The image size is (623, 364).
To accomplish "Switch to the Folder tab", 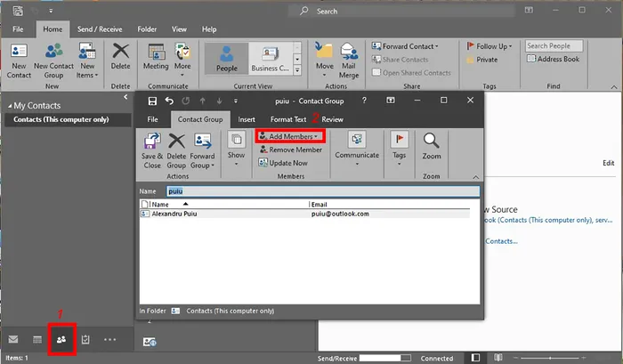I will [x=147, y=29].
